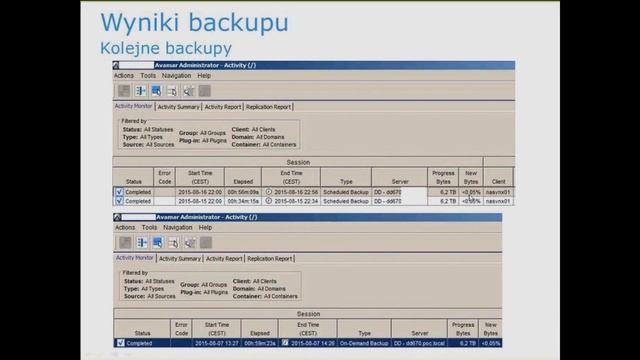
Task: Sort by Status column header in upper window
Action: click(x=133, y=177)
